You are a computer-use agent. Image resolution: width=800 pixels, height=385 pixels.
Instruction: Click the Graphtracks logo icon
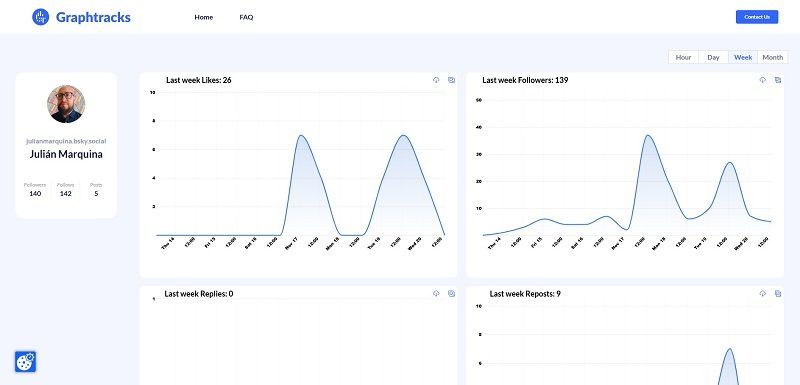click(x=40, y=17)
